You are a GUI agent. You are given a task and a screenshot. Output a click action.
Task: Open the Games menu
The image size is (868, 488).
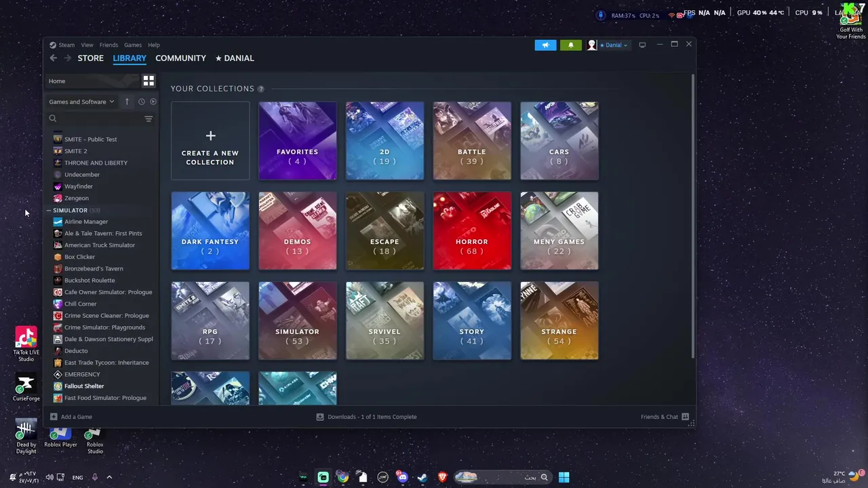coord(133,45)
